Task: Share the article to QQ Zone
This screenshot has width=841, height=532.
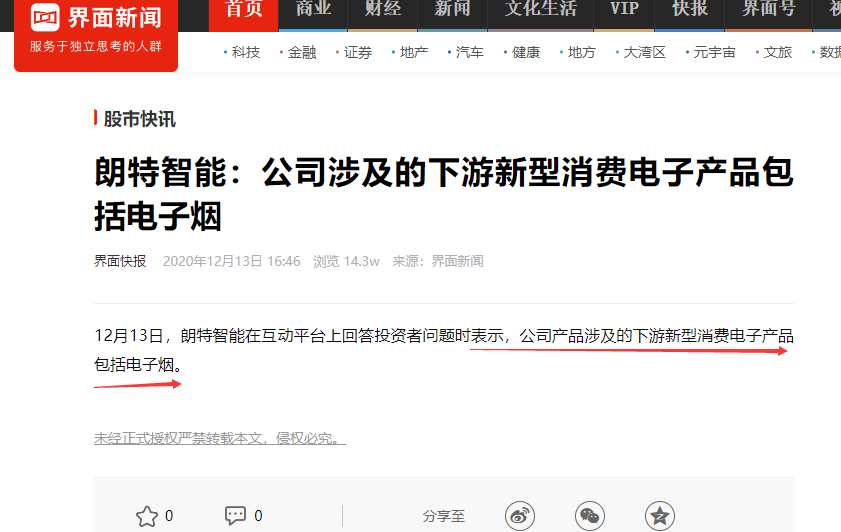Action: [x=660, y=516]
